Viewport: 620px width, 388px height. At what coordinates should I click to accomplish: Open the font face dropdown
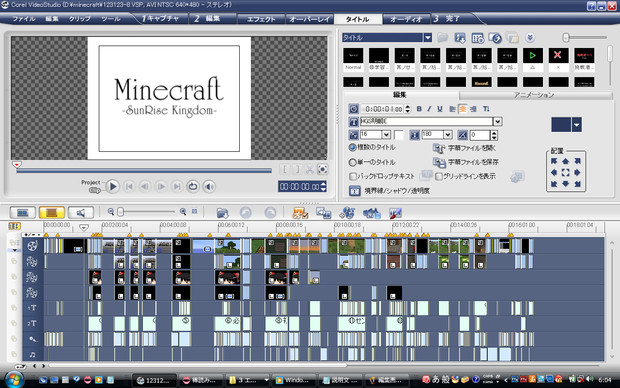498,121
